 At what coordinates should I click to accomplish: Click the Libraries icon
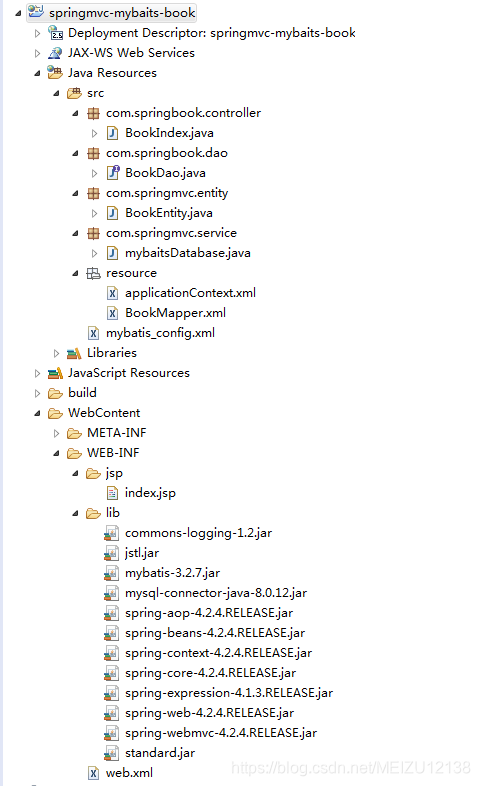pos(74,353)
